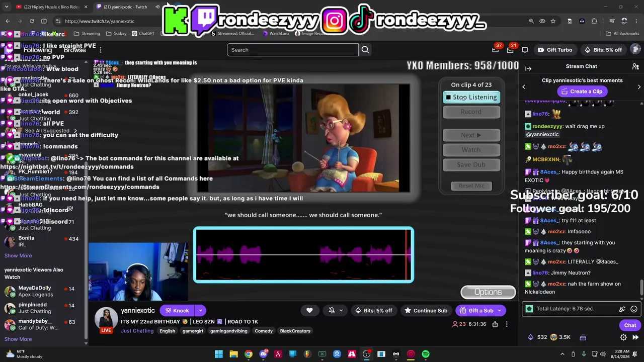
Task: Open the chat settings gear
Action: pos(623,337)
